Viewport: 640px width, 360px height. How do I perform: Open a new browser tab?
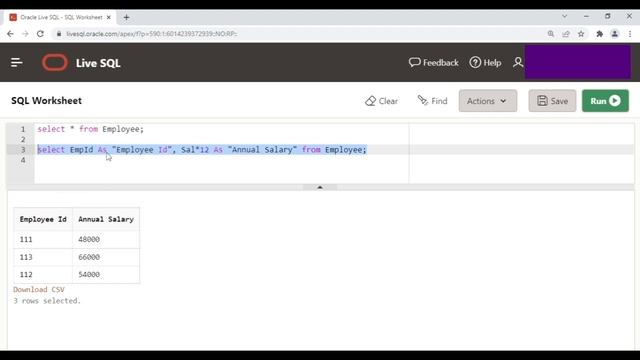(x=127, y=17)
